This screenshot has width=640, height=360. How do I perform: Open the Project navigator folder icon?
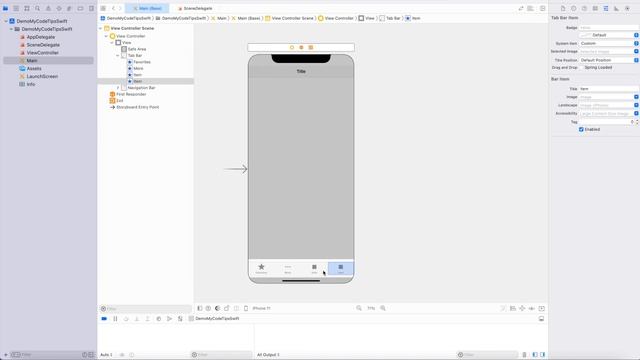click(x=5, y=8)
